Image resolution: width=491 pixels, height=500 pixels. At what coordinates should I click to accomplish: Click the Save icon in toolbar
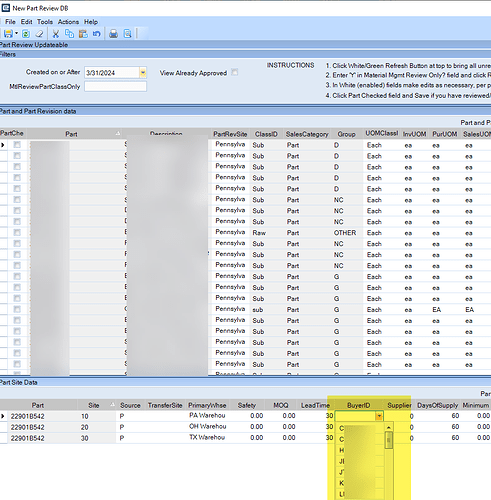[x=8, y=34]
